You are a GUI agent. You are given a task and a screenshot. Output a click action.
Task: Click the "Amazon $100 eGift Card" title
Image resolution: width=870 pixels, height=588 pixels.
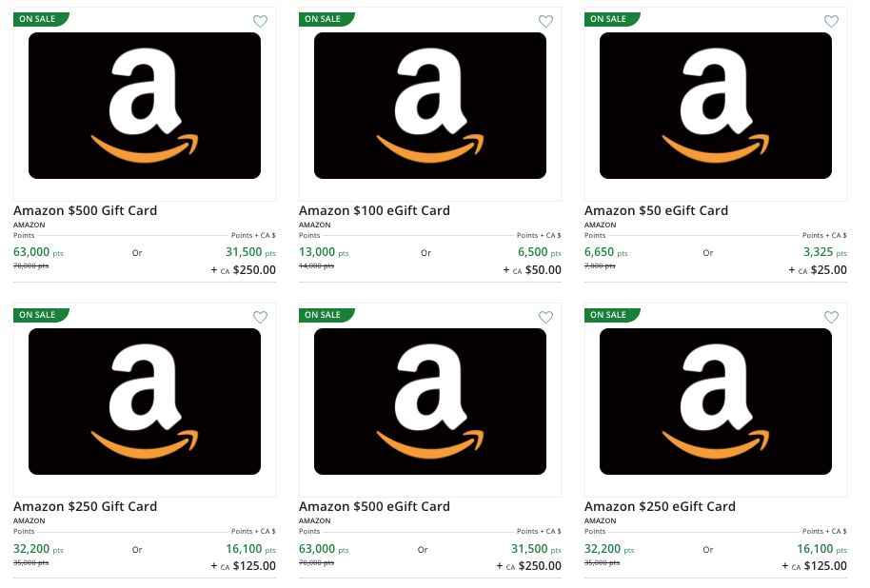374,210
